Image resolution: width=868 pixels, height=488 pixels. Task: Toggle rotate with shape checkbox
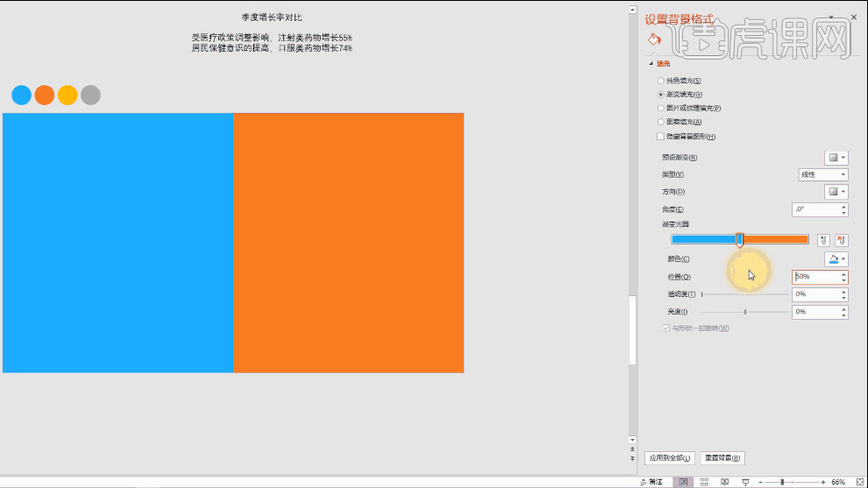(x=666, y=328)
